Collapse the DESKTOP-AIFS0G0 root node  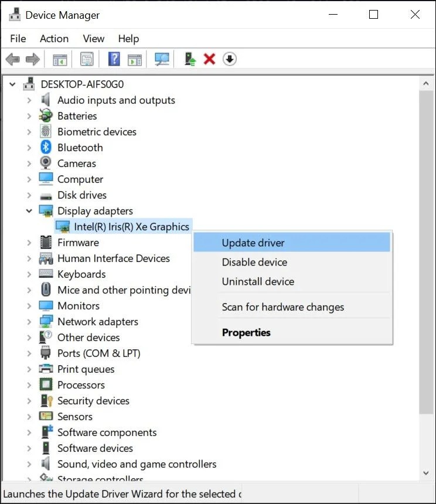pos(12,84)
